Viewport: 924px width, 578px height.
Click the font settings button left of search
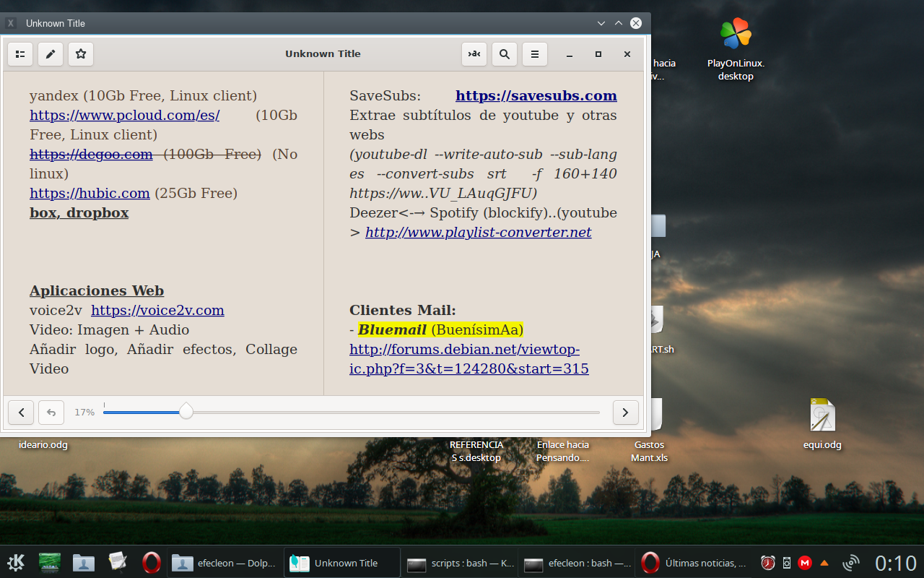[x=474, y=54]
